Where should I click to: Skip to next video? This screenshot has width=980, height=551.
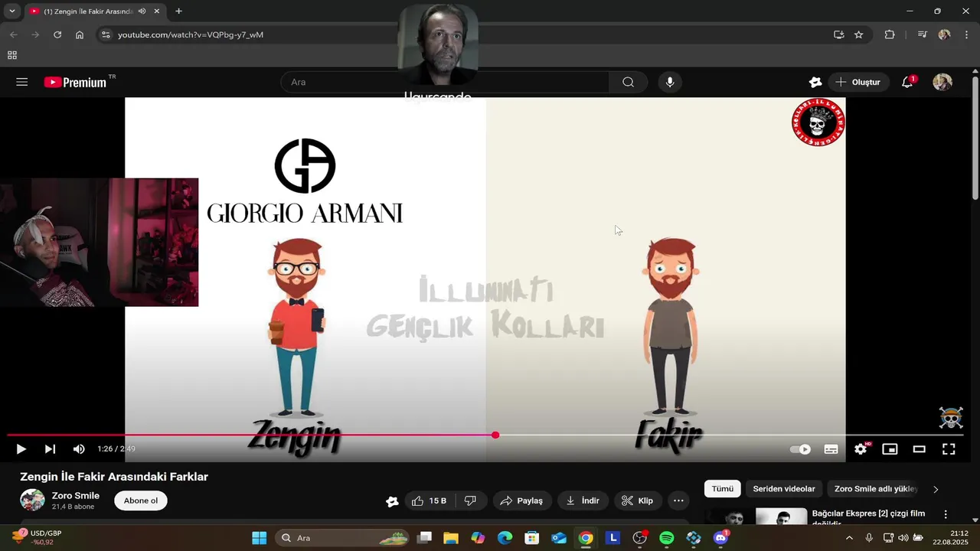(50, 449)
